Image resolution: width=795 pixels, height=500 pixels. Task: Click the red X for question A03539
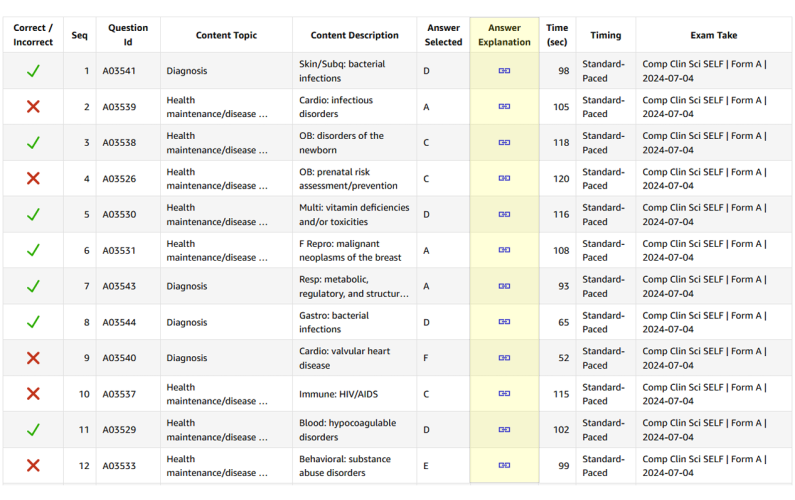pyautogui.click(x=33, y=107)
